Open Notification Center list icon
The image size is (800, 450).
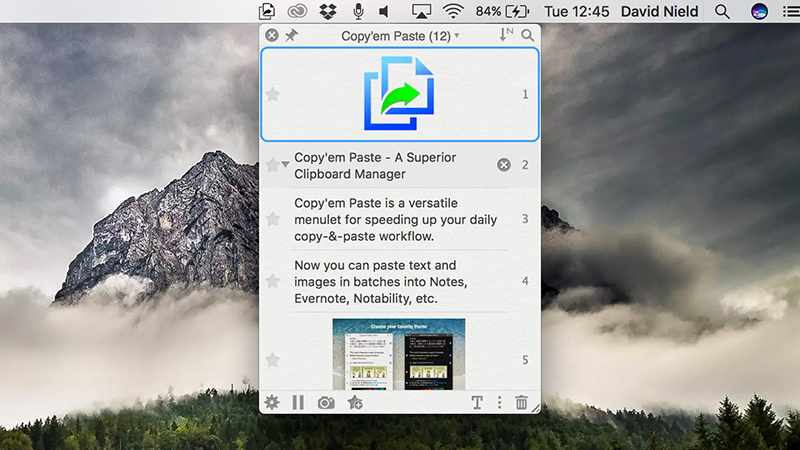pos(791,11)
